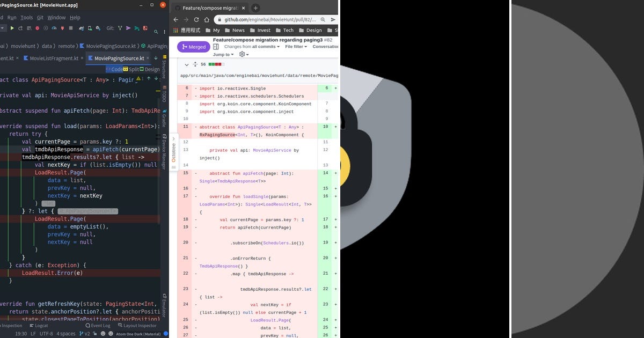Image resolution: width=644 pixels, height=338 pixels.
Task: Expand the Changes from all commits dropdown
Action: [250, 47]
